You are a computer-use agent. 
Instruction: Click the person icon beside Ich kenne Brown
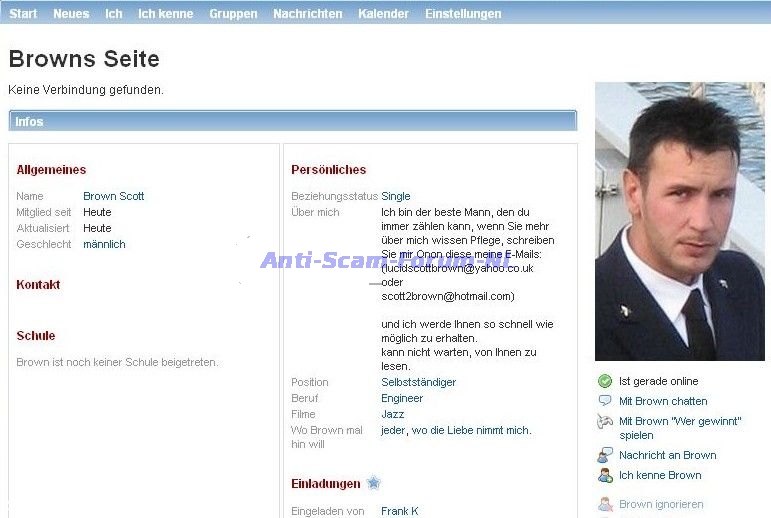point(604,475)
